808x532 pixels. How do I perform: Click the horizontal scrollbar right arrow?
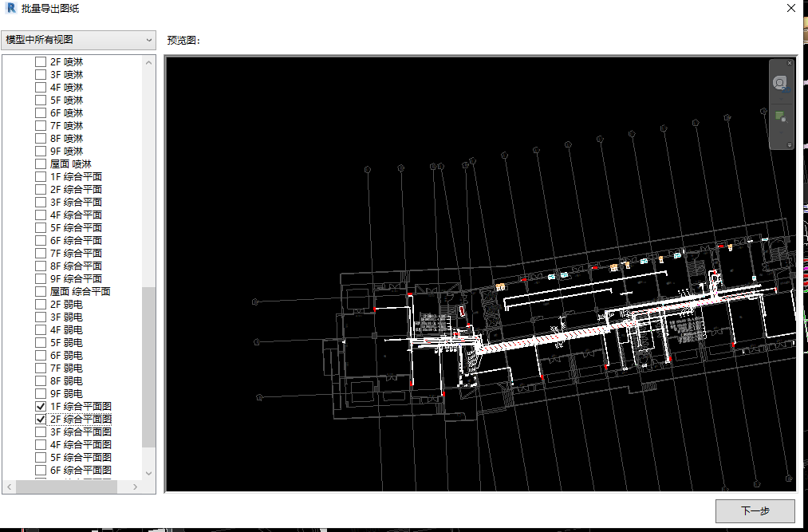coord(135,487)
